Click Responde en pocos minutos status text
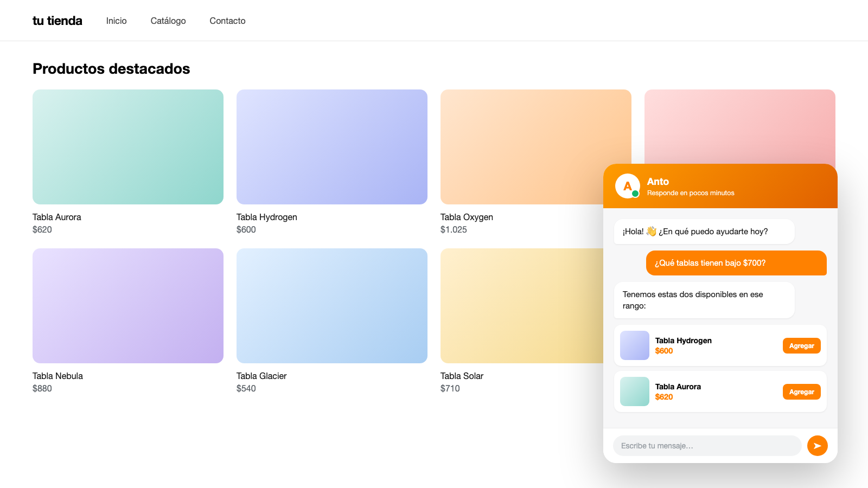 pos(691,193)
